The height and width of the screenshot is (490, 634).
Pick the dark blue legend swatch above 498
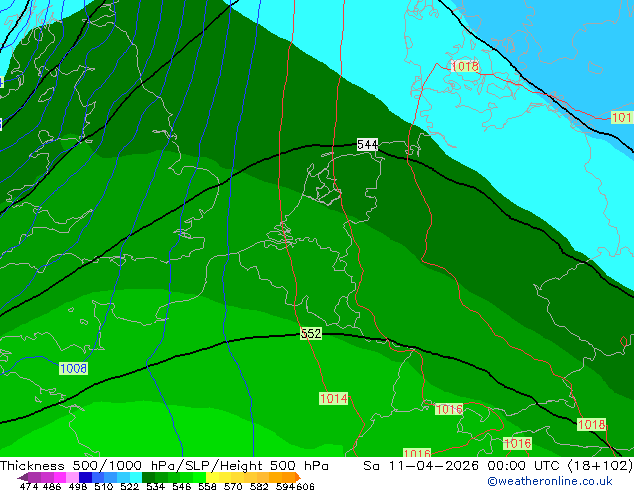(85, 477)
